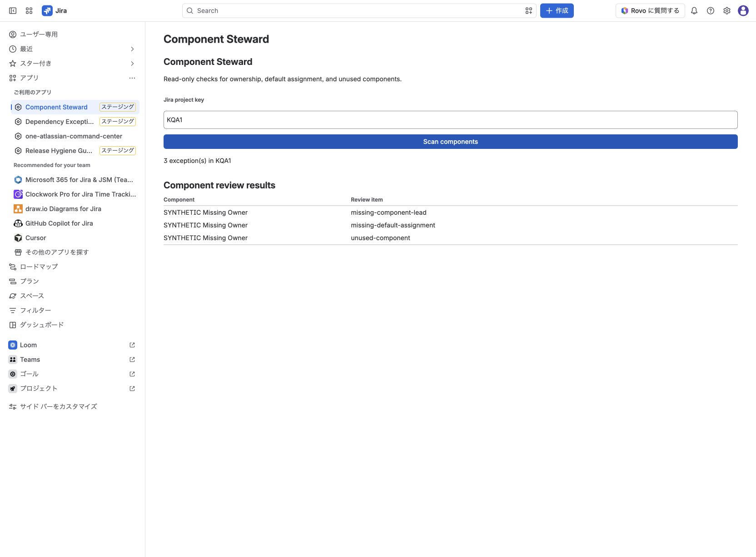Open the app switcher grid icon

[x=29, y=10]
